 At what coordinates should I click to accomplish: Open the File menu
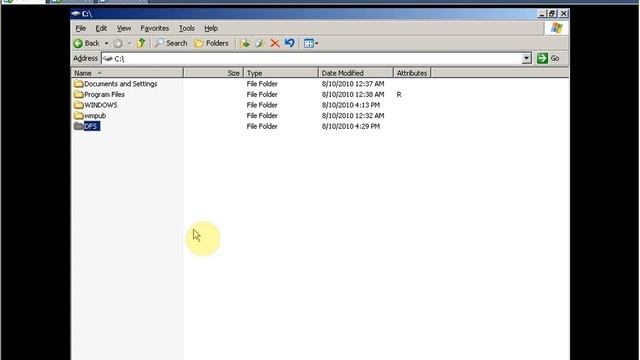tap(80, 28)
